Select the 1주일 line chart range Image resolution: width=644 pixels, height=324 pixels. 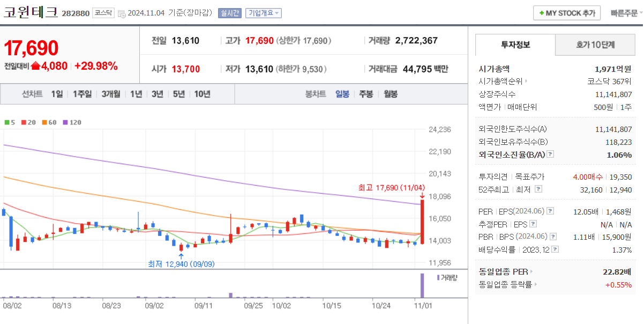tap(82, 94)
